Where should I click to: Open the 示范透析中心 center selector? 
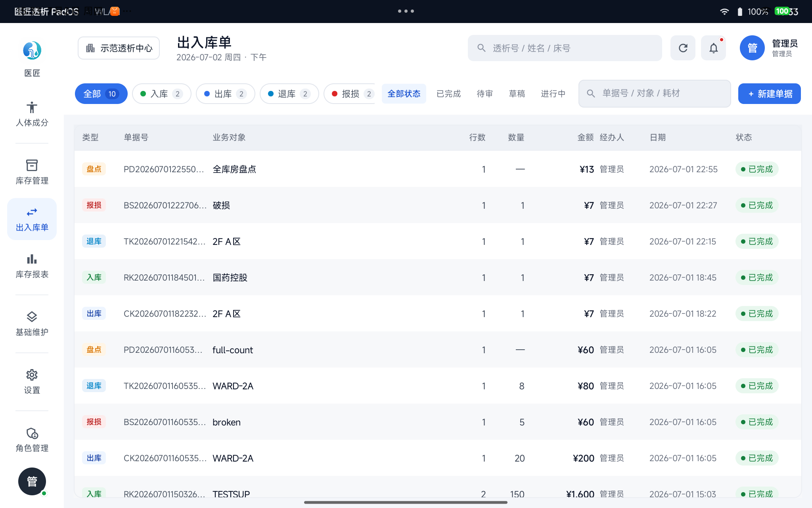point(119,48)
